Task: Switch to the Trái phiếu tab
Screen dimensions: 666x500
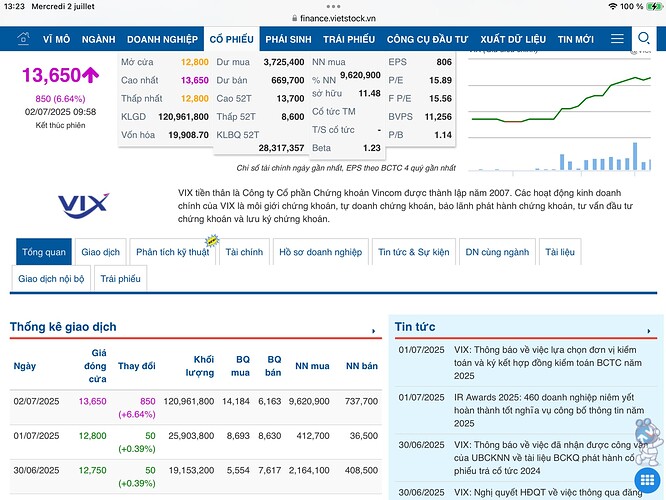Action: pyautogui.click(x=121, y=279)
